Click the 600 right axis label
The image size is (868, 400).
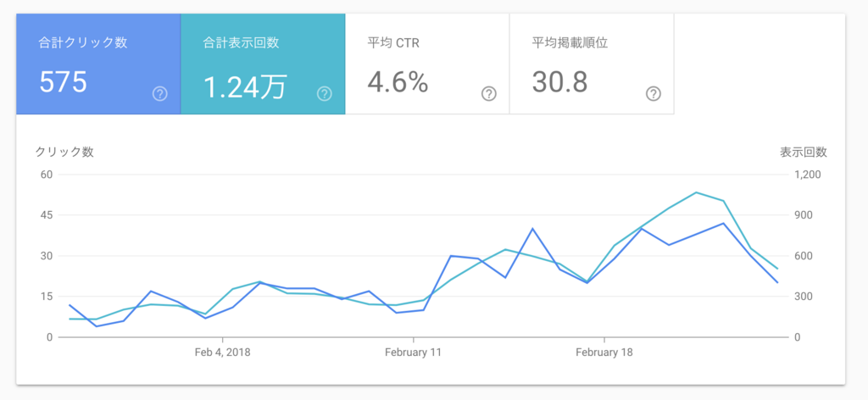click(803, 256)
